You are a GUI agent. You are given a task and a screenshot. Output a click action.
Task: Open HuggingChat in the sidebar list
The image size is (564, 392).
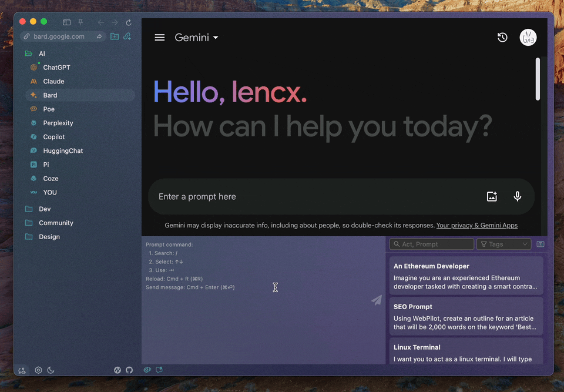[80, 151]
